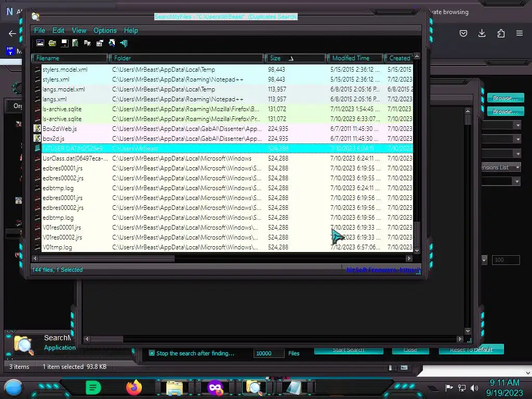Click the taskbar clock showing 9:11 AM
532x399 pixels.
504,383
